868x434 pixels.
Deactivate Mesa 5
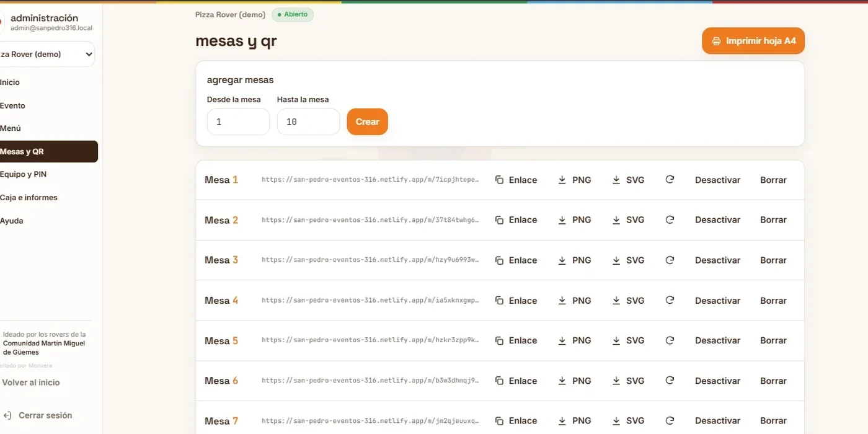[717, 340]
